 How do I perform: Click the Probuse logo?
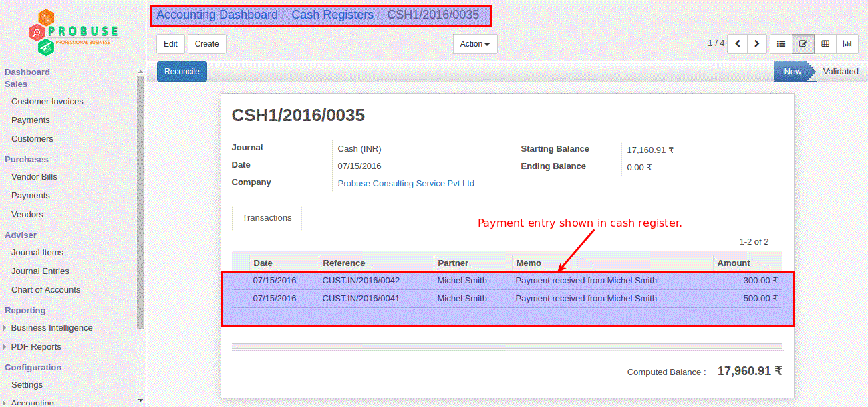pyautogui.click(x=74, y=32)
